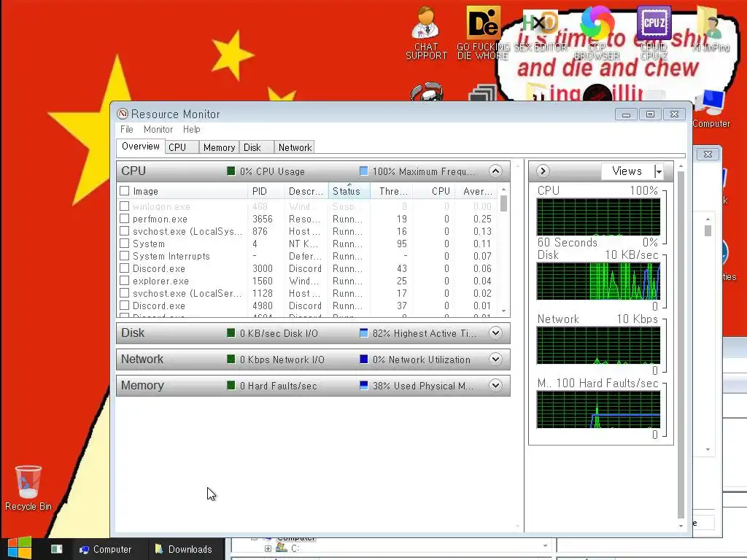
Task: Sort by the Status column header
Action: click(349, 191)
